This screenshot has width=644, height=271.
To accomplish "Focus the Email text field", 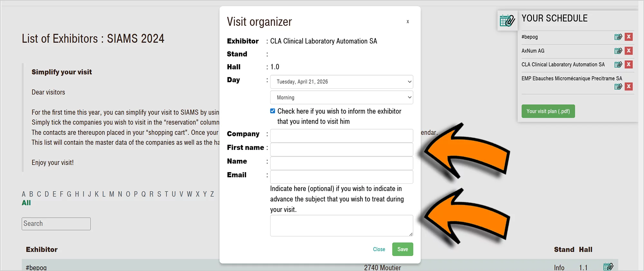I will (341, 177).
